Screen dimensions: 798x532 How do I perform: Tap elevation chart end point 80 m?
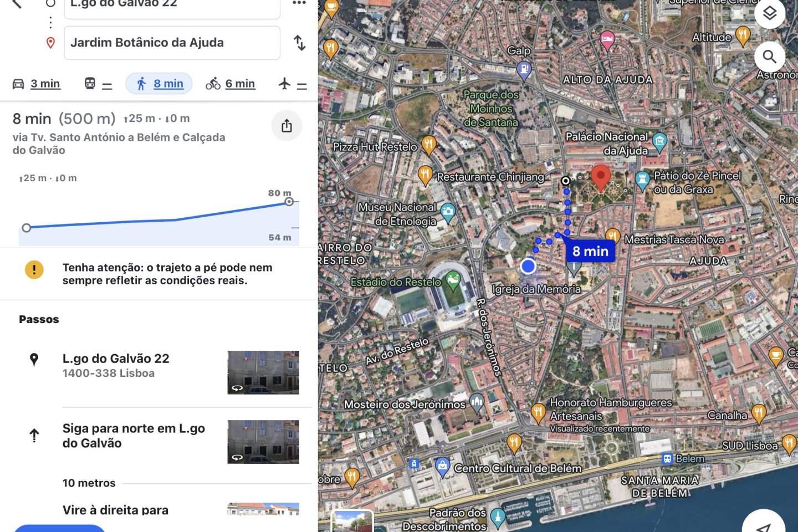click(289, 202)
